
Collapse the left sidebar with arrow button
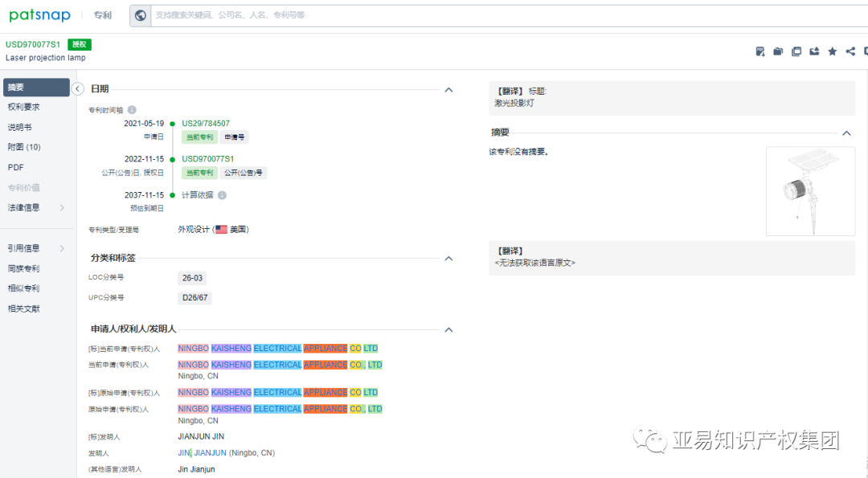tap(77, 88)
